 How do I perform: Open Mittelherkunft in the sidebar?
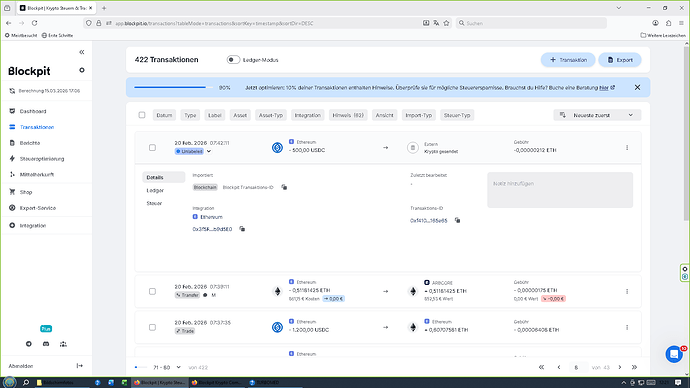(37, 175)
